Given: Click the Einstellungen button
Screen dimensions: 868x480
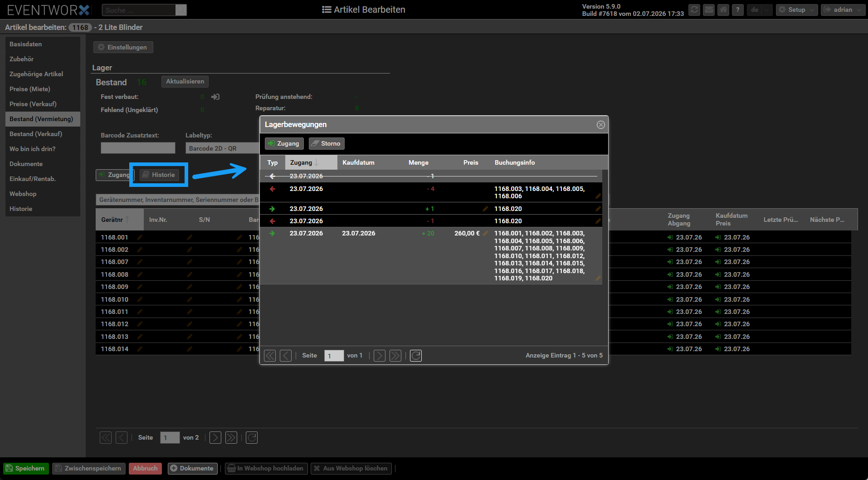Looking at the screenshot, I should pyautogui.click(x=123, y=47).
